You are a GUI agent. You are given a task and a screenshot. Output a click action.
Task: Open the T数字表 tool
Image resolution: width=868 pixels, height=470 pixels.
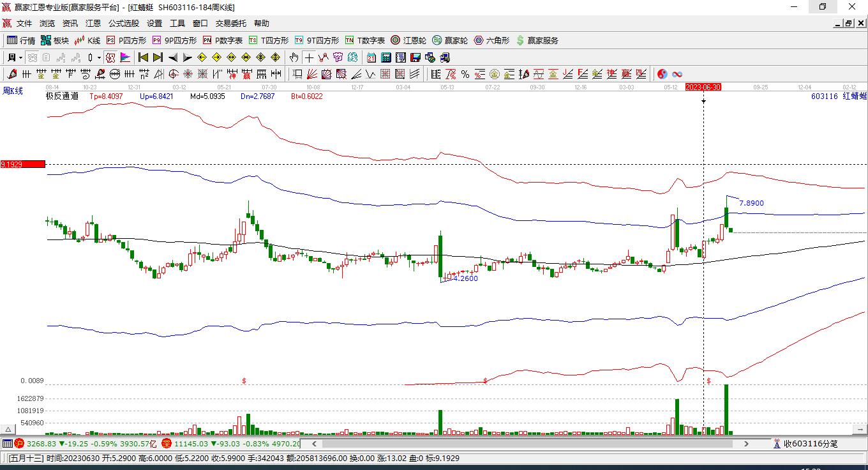[365, 40]
